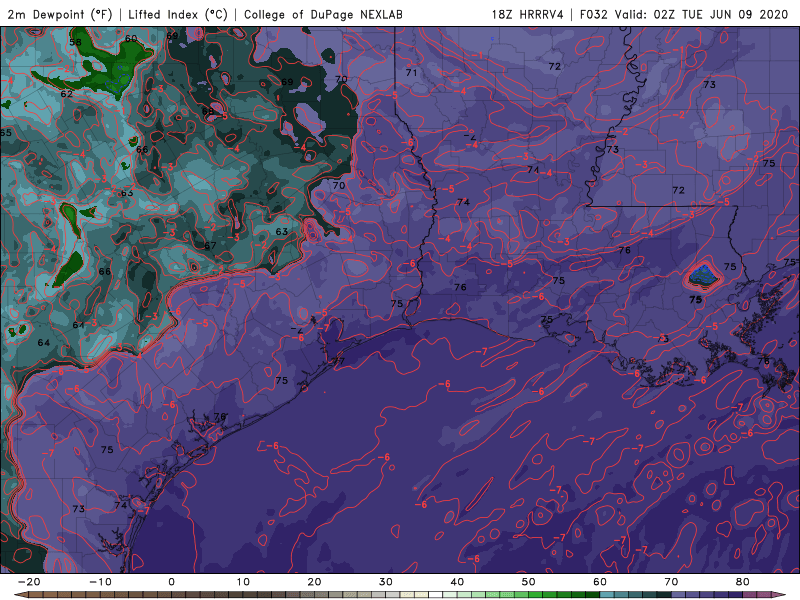Click the '62' dewpoint value on map
Viewport: 800px width, 600px height.
(x=67, y=94)
